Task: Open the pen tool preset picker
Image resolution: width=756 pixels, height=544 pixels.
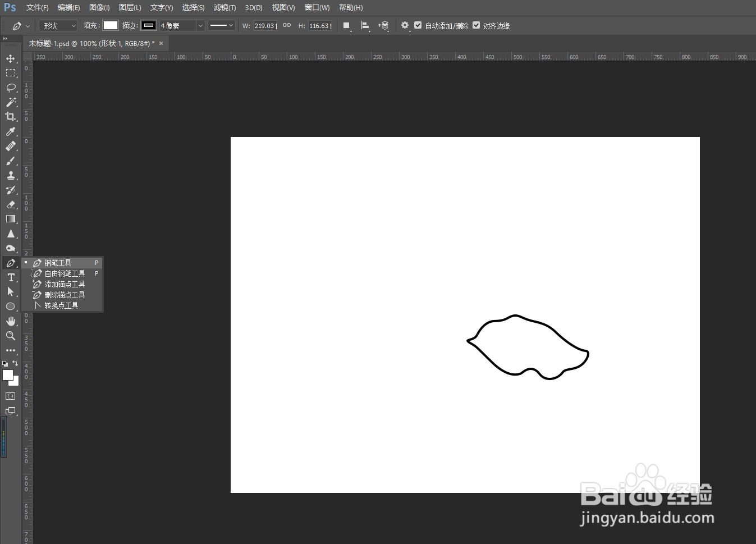Action: (x=21, y=26)
